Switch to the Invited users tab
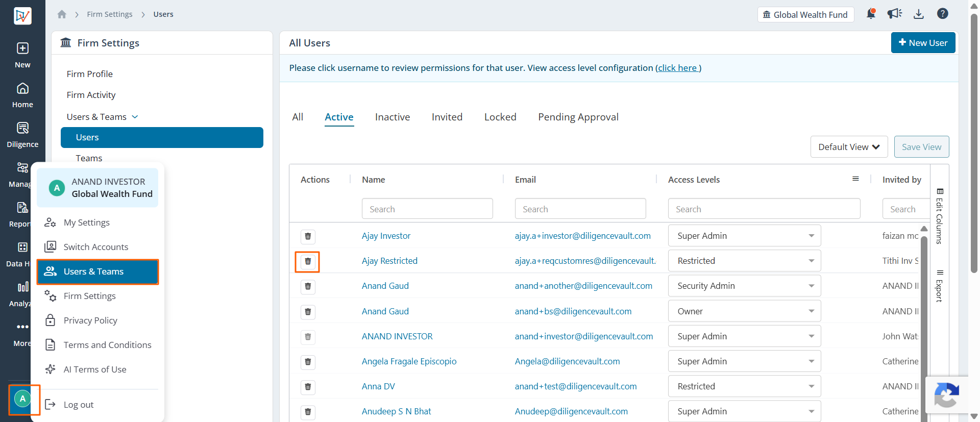 coord(447,117)
